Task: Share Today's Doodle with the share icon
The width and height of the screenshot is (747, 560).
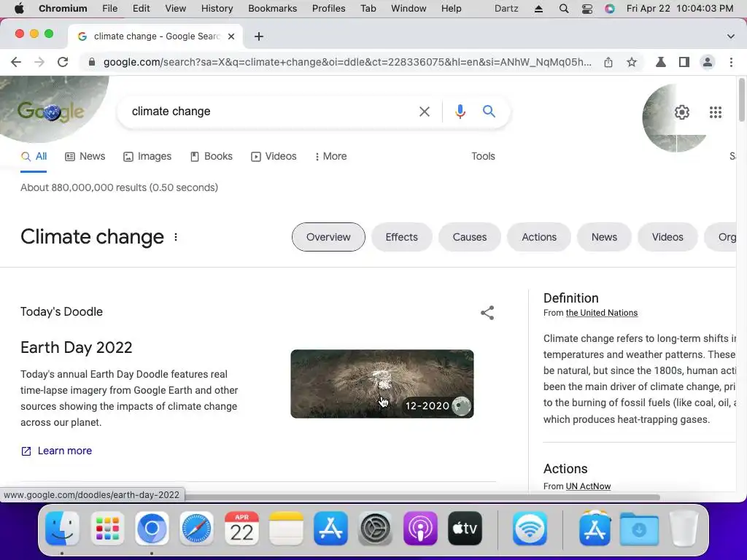Action: coord(487,313)
